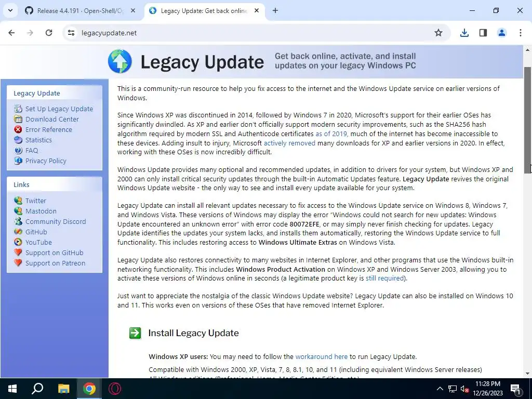
Task: Expand the tab search dropdown
Action: (10, 10)
